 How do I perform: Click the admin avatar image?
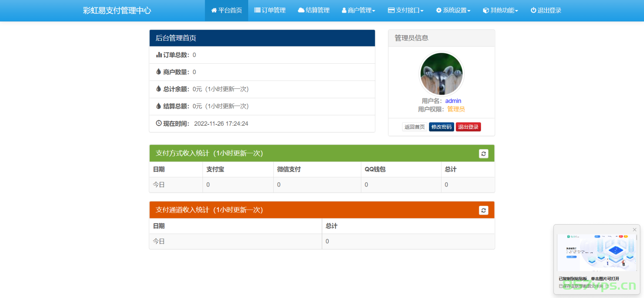(x=441, y=74)
